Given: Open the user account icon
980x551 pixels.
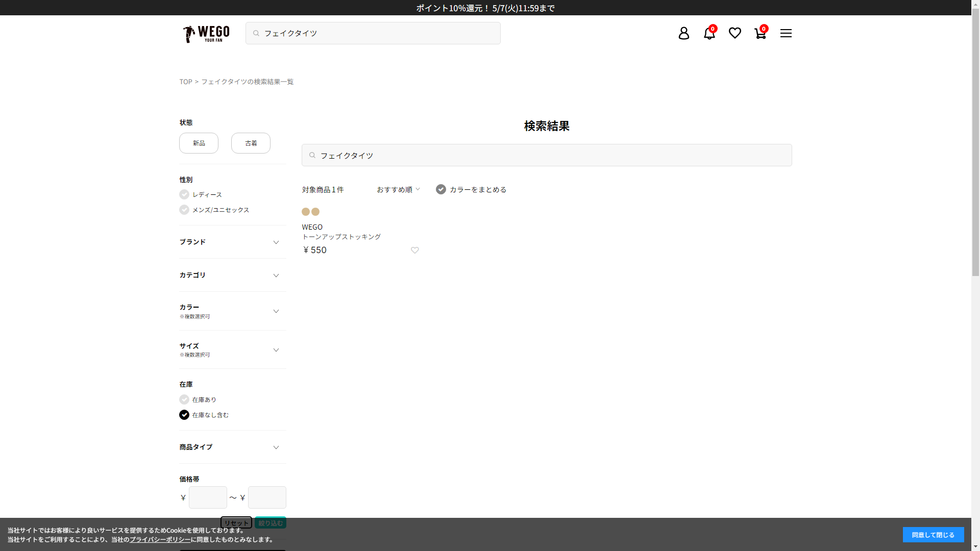Looking at the screenshot, I should coord(683,33).
